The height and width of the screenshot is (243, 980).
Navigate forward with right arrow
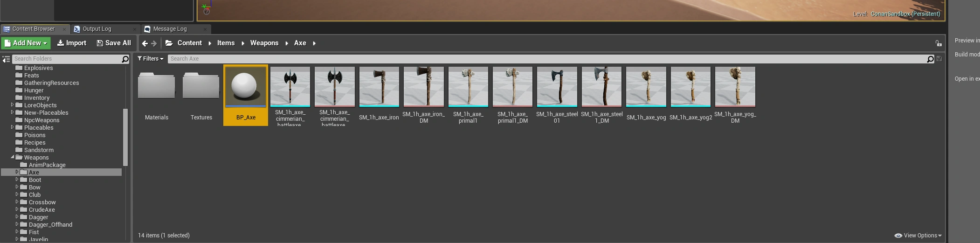[154, 43]
